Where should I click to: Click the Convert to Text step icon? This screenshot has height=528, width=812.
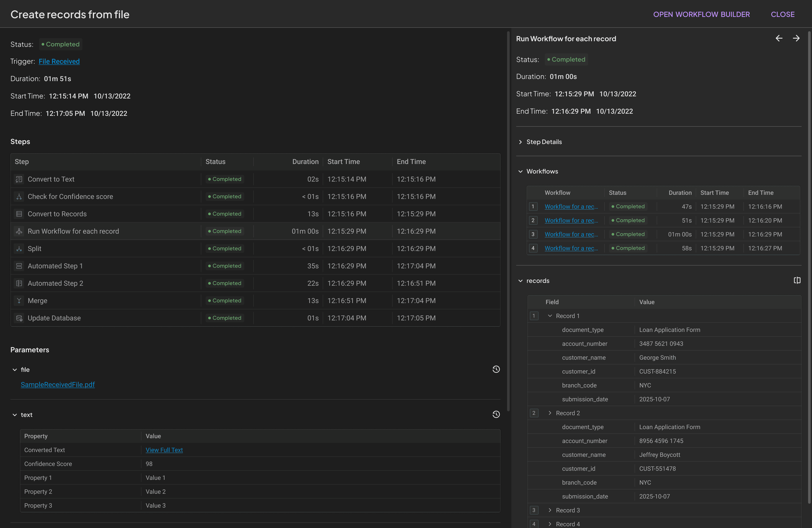[19, 179]
